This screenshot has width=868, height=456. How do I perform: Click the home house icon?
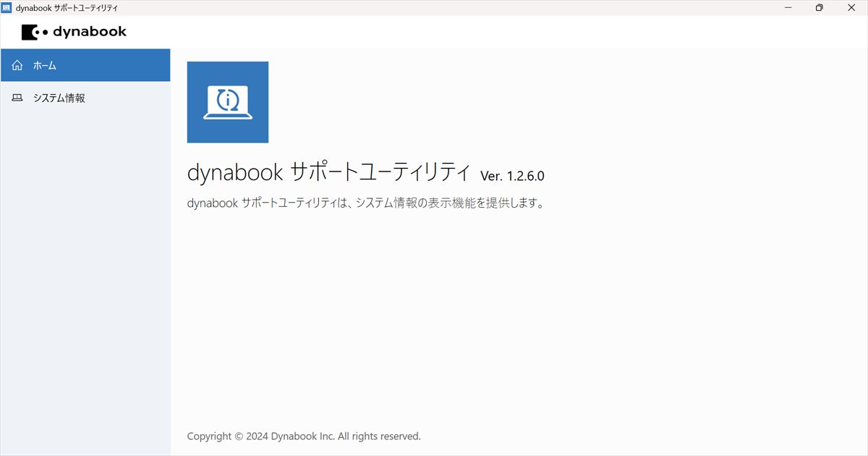[x=17, y=65]
